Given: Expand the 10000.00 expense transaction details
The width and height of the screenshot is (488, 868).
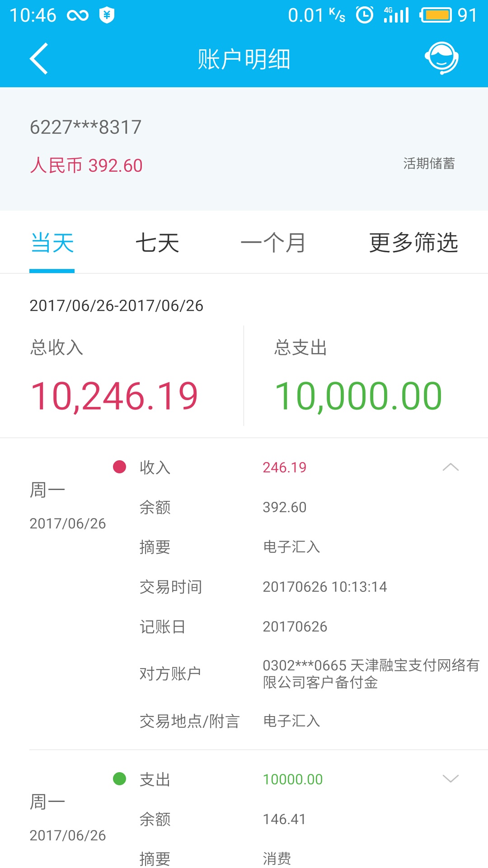Looking at the screenshot, I should [x=450, y=778].
